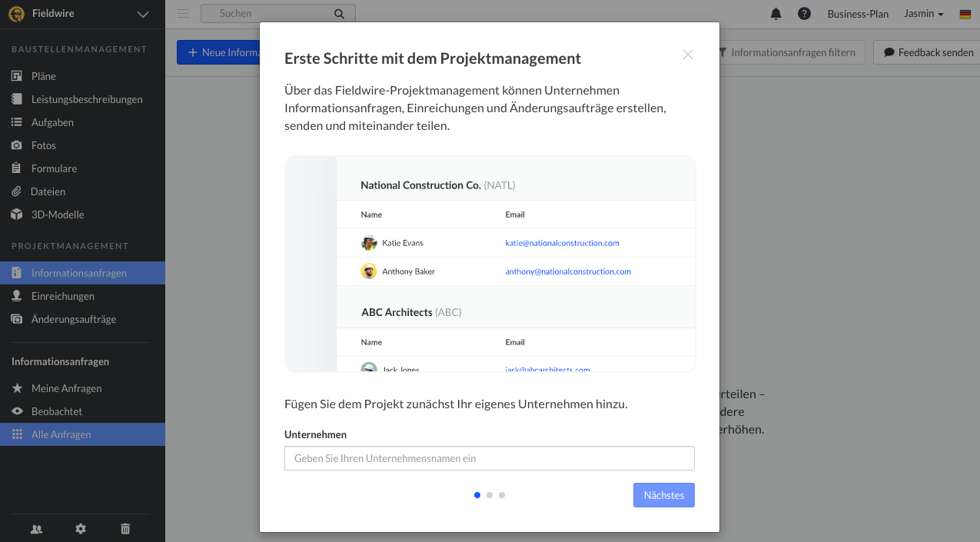Click the search magnifier icon
The image size is (980, 542).
click(x=339, y=14)
